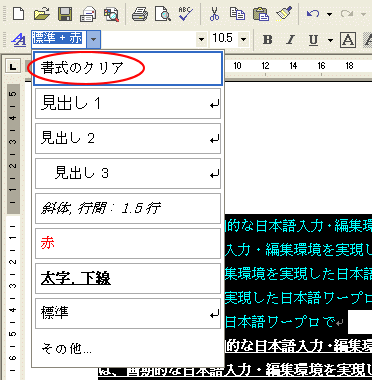Toggle underline formatting

coord(313,40)
